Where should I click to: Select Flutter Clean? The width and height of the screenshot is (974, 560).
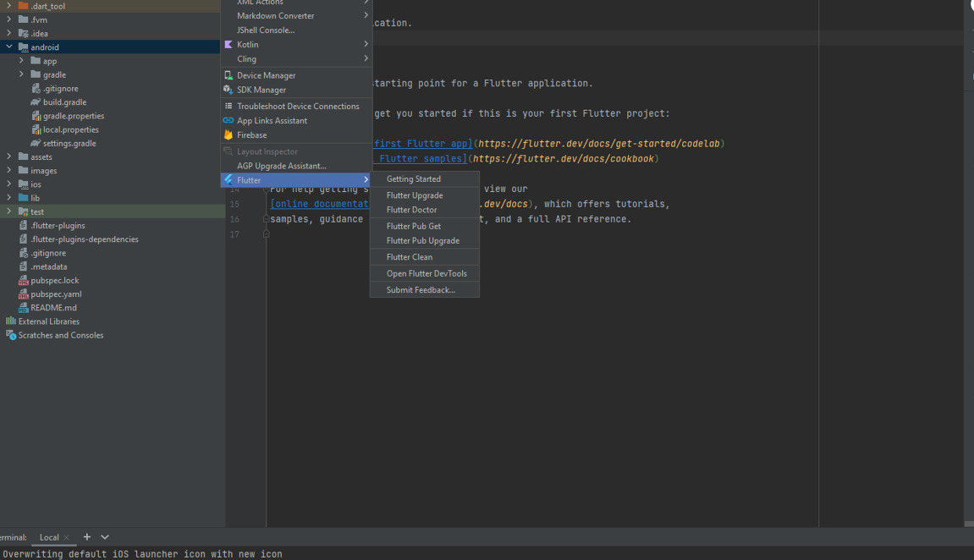point(424,257)
